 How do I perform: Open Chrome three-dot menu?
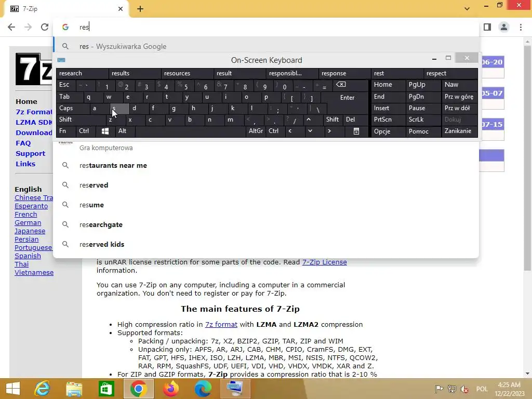[521, 27]
